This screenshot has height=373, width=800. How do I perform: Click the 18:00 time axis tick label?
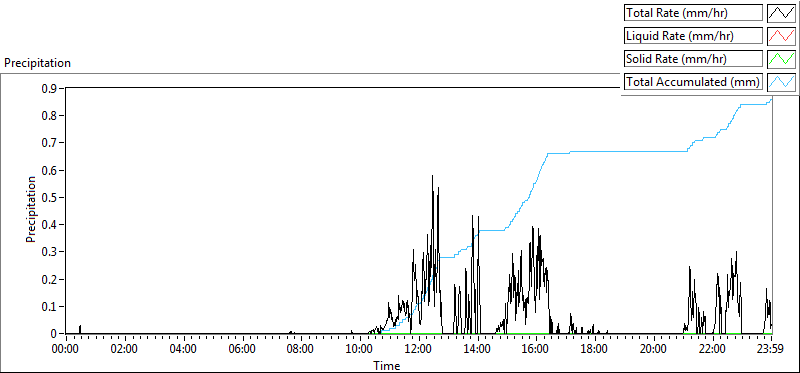(x=595, y=349)
